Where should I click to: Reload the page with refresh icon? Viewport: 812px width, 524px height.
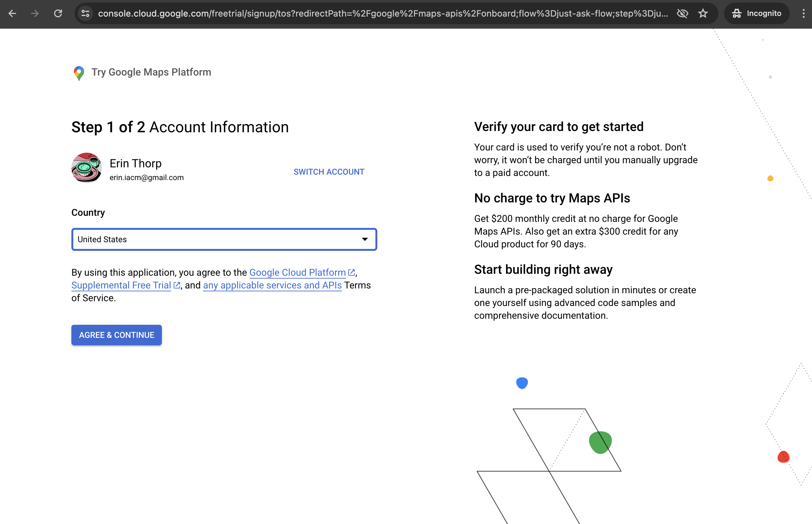coord(58,14)
